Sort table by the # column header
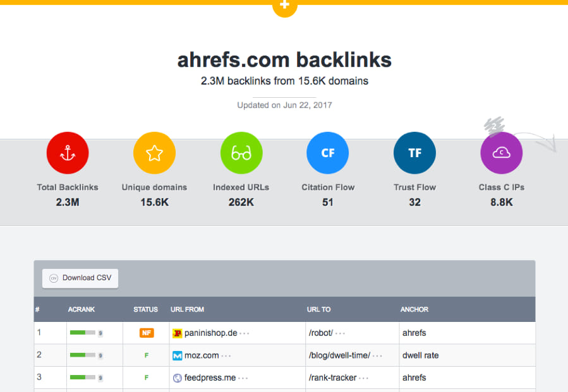Image resolution: width=568 pixels, height=392 pixels. point(37,309)
